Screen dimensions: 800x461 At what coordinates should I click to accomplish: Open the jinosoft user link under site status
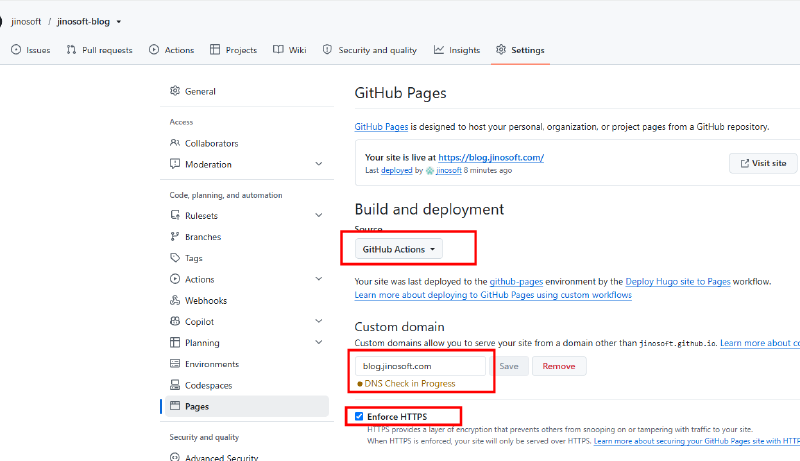click(448, 170)
